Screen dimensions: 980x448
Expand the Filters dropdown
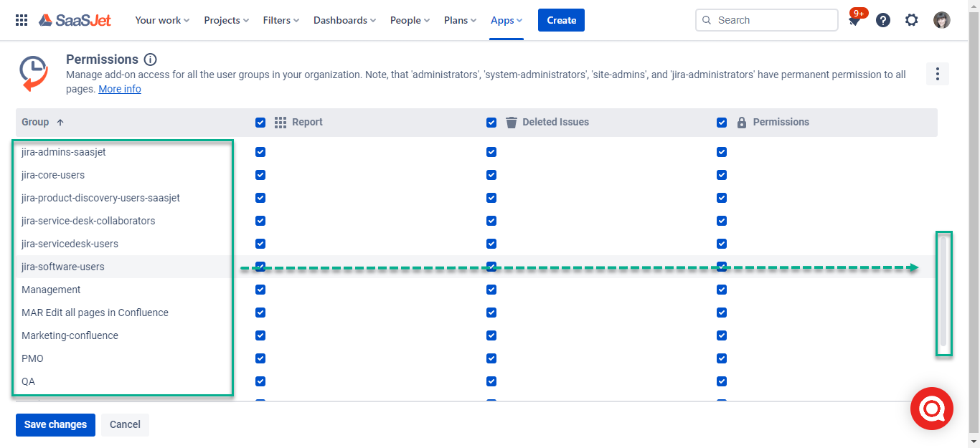(x=281, y=20)
